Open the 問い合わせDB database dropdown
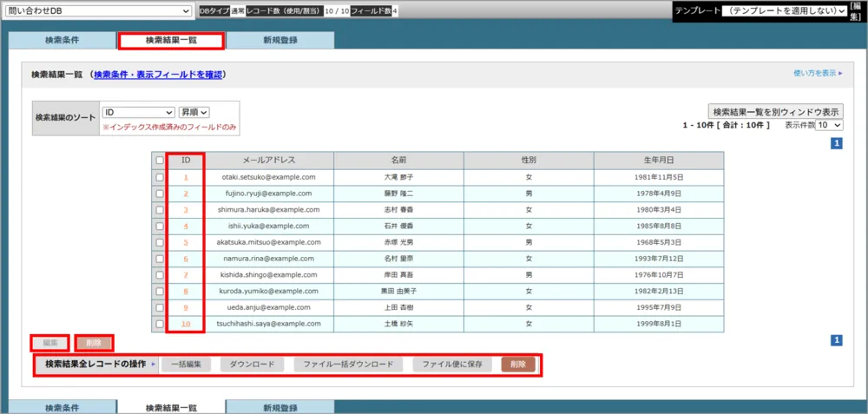The height and width of the screenshot is (414, 868). [98, 10]
